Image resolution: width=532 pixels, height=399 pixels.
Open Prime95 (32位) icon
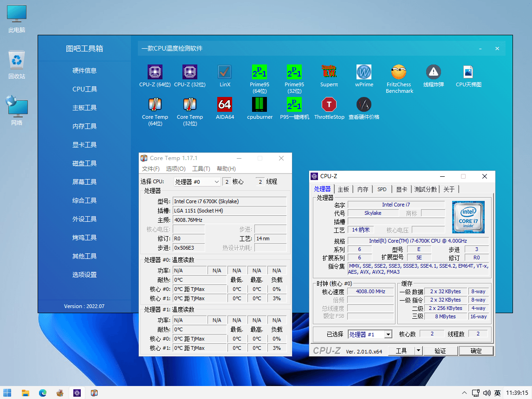point(294,72)
